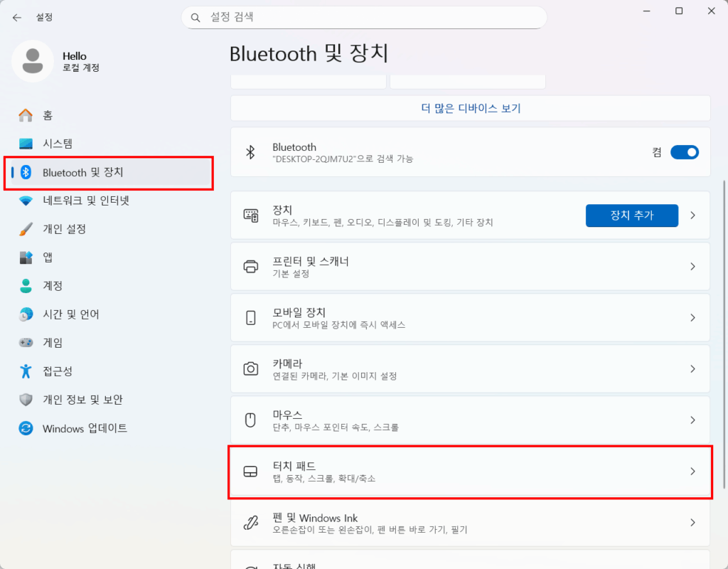728x569 pixels.
Task: Open 모바일 장치 row chevron
Action: pyautogui.click(x=693, y=318)
